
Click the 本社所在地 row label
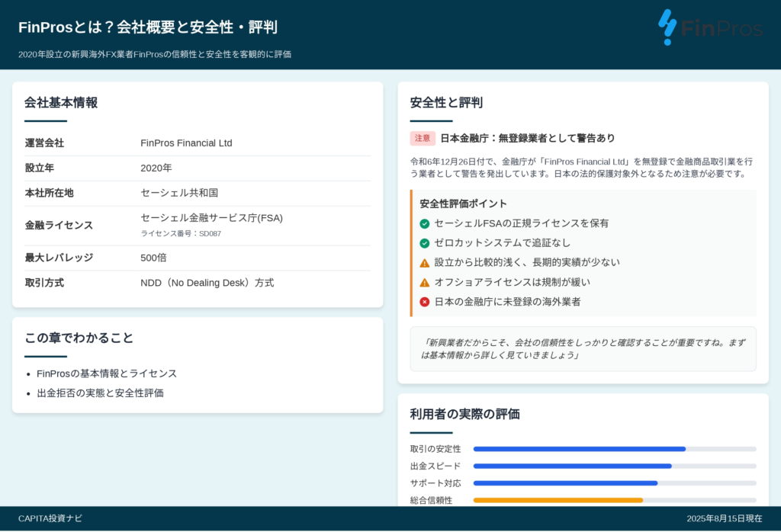pos(49,193)
